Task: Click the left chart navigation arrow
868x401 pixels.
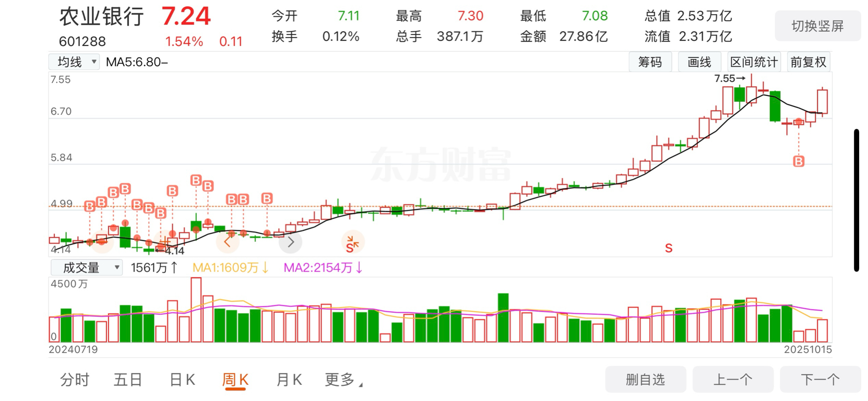Action: 227,242
